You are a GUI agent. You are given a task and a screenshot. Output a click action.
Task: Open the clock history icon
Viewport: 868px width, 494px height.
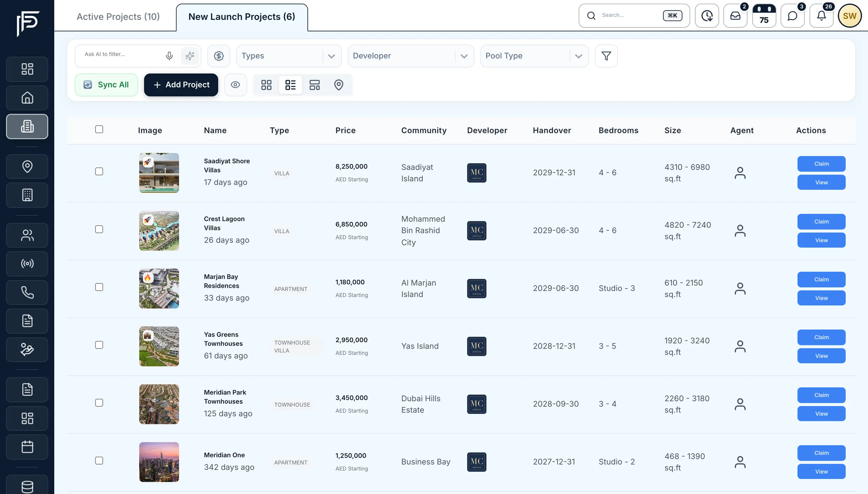point(707,16)
